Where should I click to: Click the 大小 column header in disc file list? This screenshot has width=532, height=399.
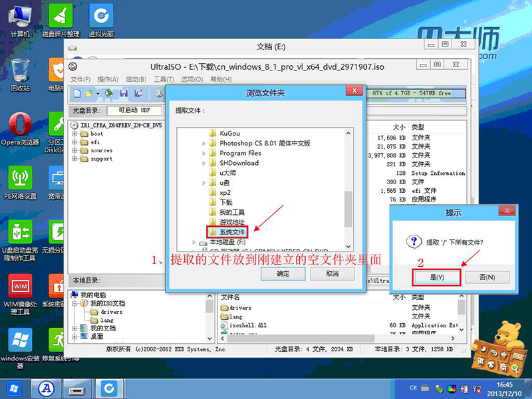tap(399, 127)
